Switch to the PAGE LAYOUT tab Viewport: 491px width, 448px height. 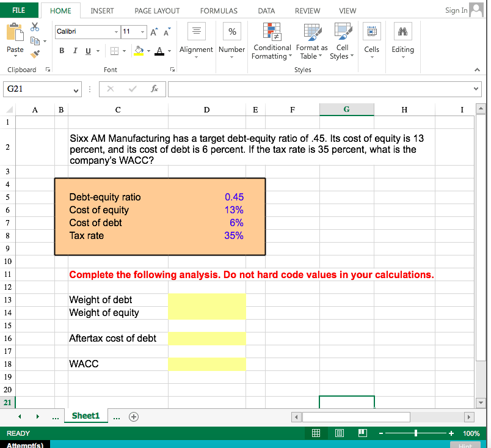(x=157, y=10)
